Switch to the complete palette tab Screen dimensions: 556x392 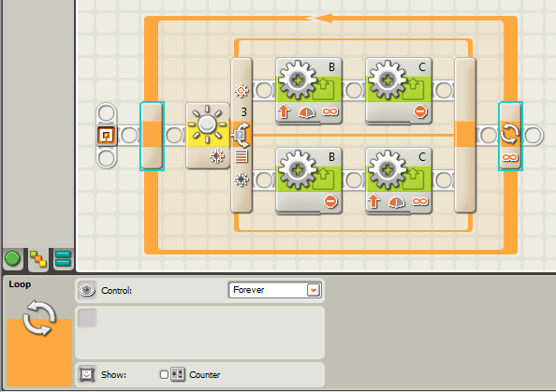click(x=38, y=259)
